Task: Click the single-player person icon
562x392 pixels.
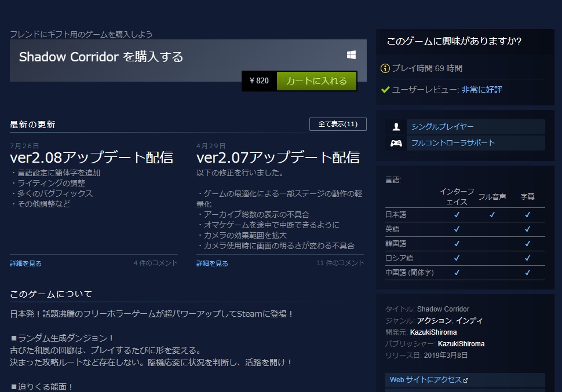Action: point(396,126)
